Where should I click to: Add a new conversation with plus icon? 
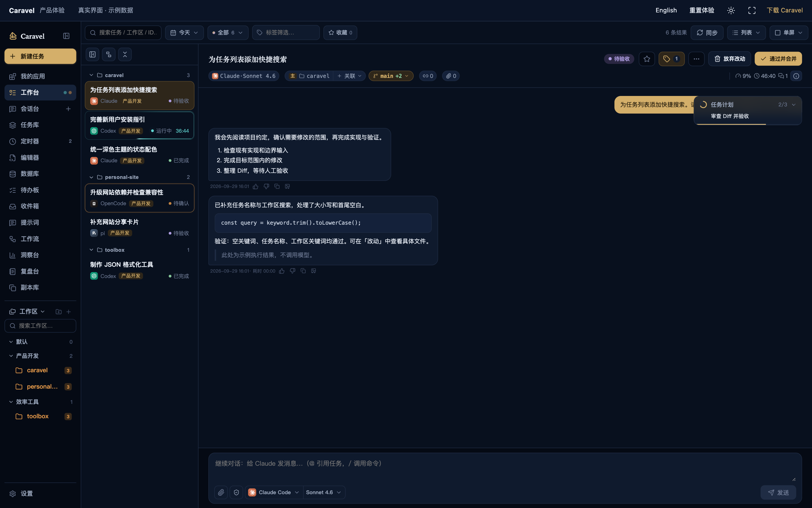pos(68,109)
